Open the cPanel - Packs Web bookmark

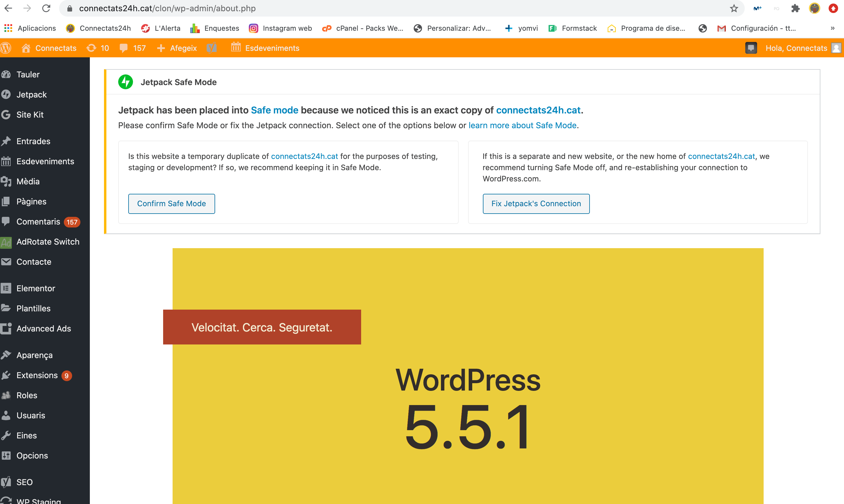[362, 28]
